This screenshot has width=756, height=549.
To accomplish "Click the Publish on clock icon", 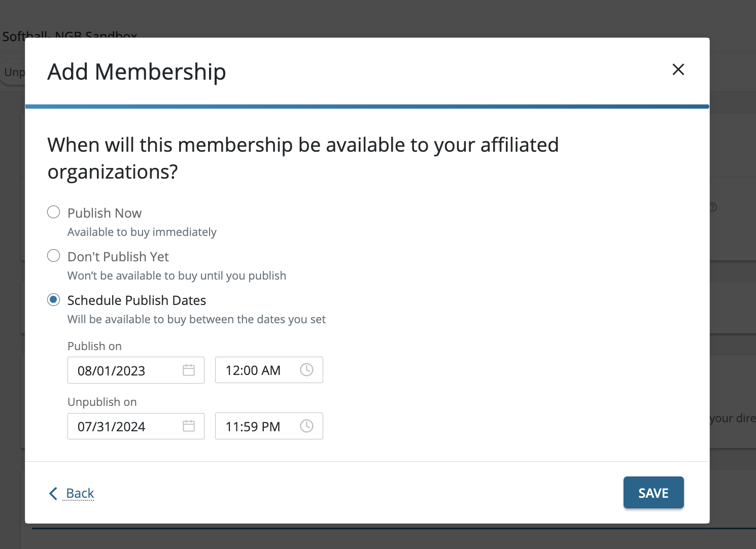I will pos(306,370).
